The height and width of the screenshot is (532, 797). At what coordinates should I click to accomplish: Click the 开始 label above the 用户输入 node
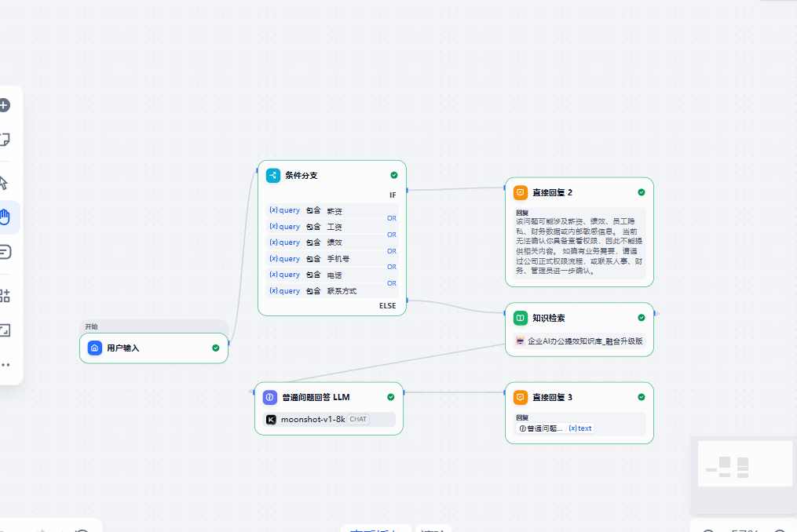(x=91, y=326)
